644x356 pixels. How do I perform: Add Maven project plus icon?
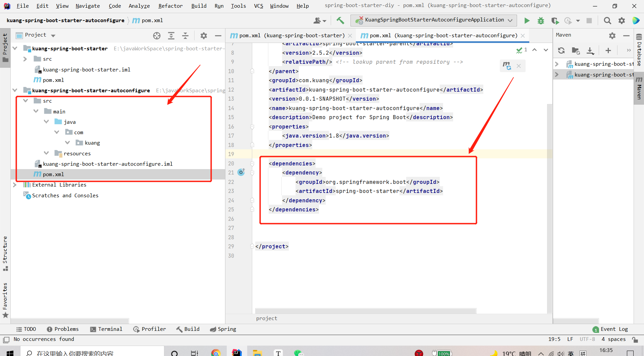(608, 51)
